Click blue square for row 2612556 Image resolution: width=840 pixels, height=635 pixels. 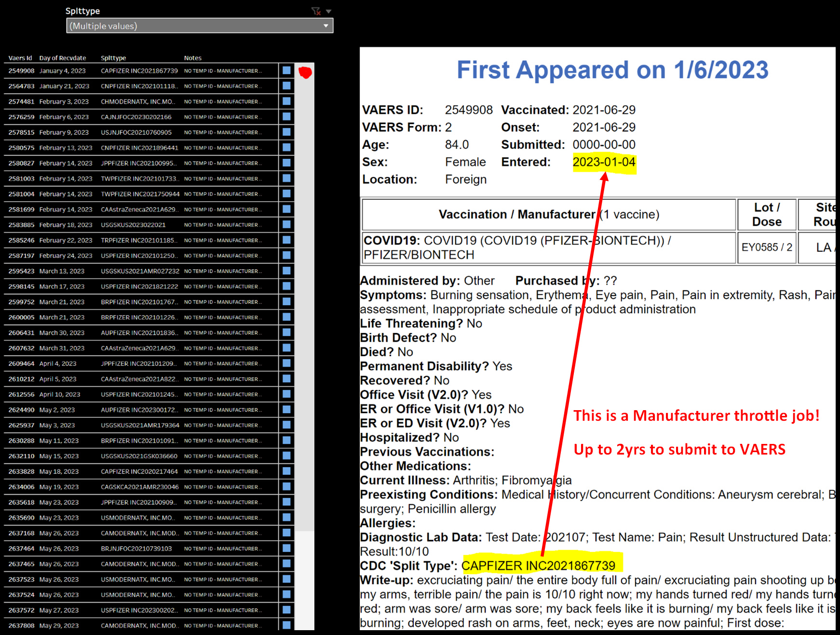click(x=287, y=395)
